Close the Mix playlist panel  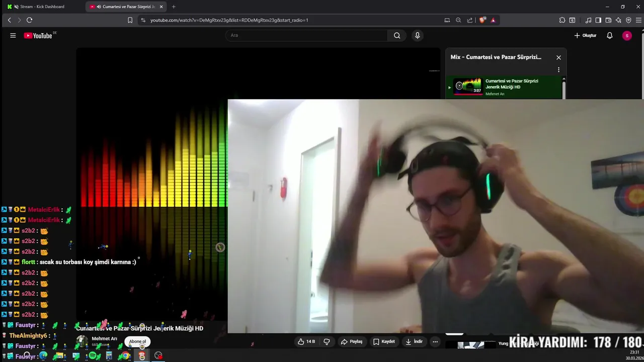[558, 57]
